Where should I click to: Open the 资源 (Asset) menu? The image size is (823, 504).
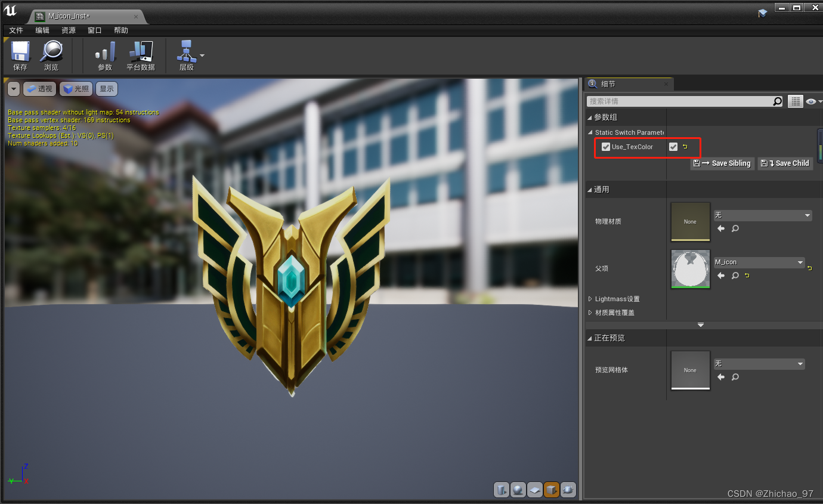pyautogui.click(x=69, y=30)
